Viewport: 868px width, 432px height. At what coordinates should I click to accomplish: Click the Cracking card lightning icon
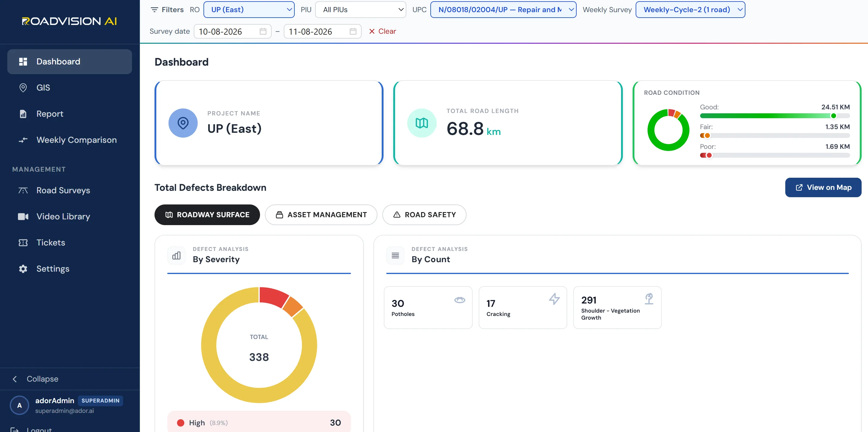click(x=554, y=299)
